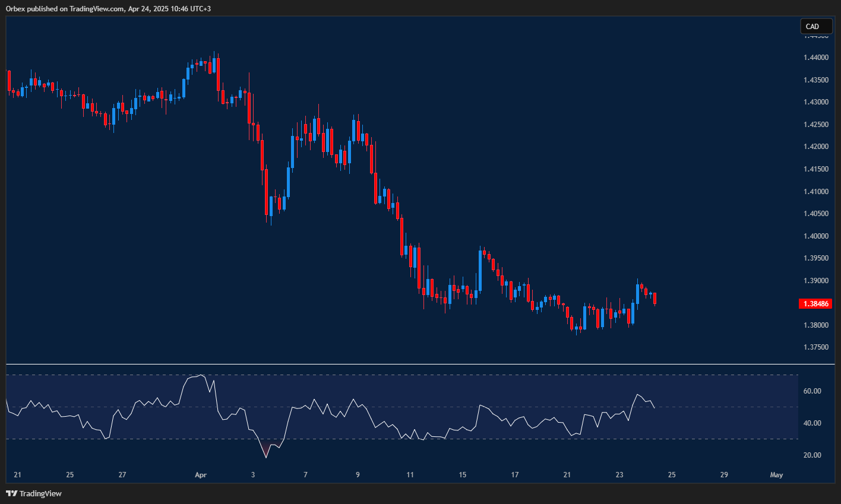Click the May label on the time axis
This screenshot has height=504, width=841.
pos(776,475)
